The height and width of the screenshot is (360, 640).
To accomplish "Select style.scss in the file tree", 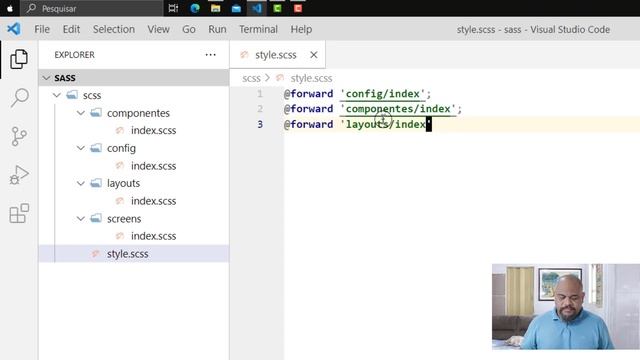I will point(127,253).
